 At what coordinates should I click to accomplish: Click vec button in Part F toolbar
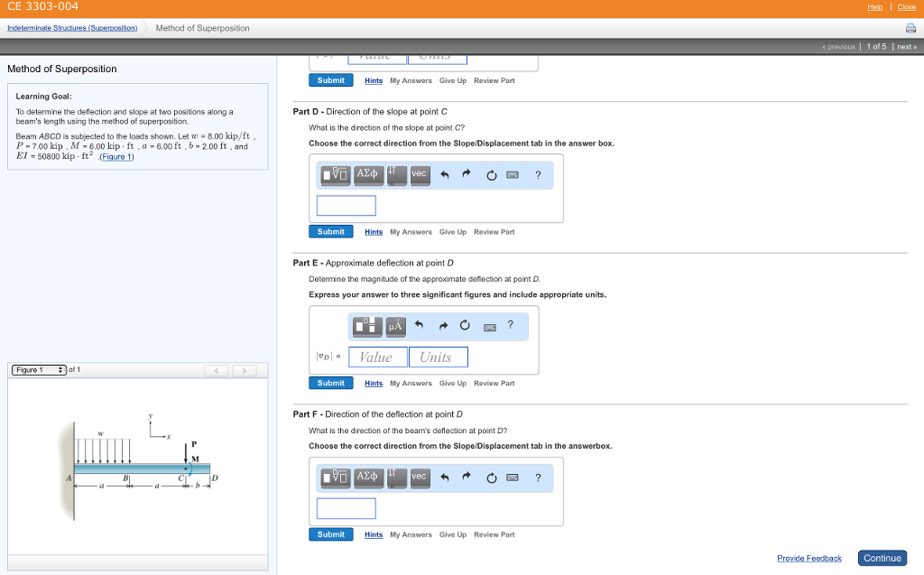click(419, 478)
